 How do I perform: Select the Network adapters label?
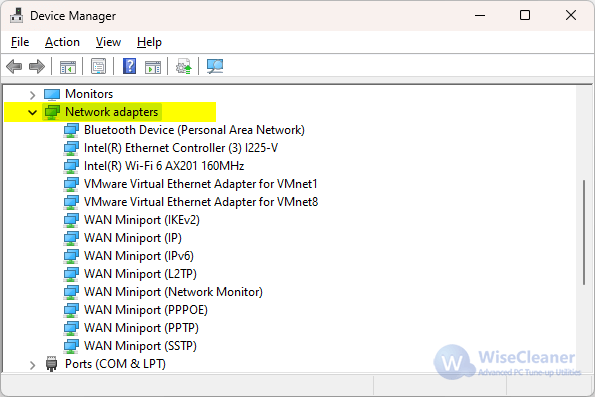point(112,112)
